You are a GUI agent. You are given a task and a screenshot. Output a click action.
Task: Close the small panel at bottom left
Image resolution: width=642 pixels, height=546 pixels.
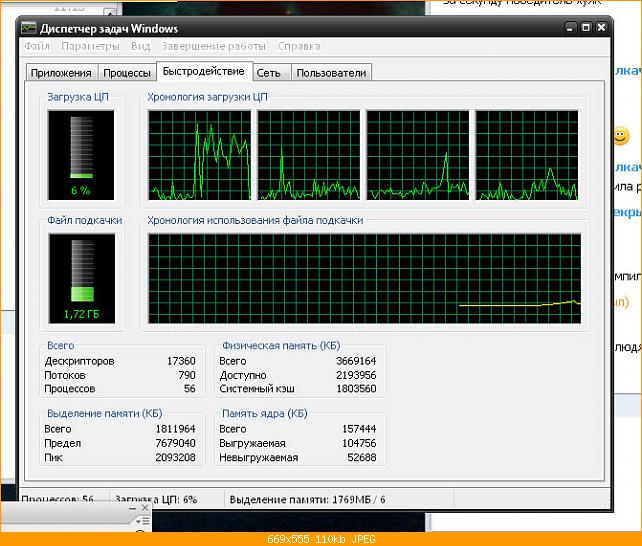point(145,508)
